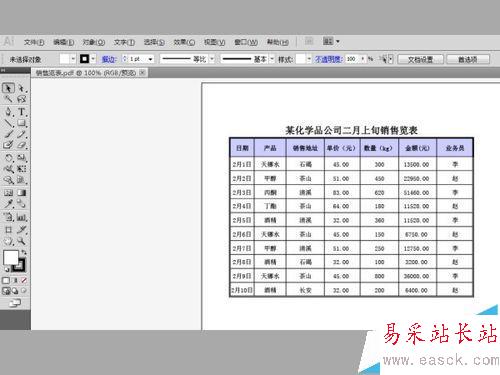This screenshot has height=375, width=500.
Task: Select the Zoom magnifier tool
Action: 22,241
